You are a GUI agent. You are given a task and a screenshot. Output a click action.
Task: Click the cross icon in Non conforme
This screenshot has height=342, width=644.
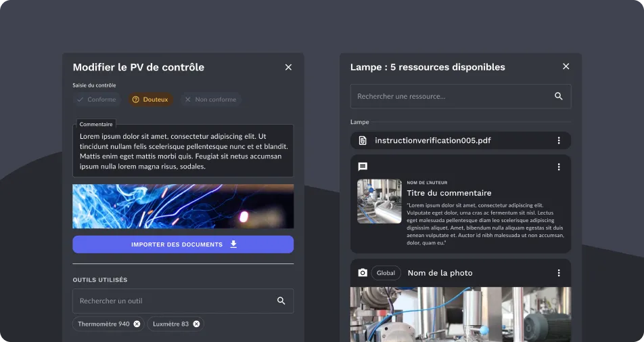point(187,100)
